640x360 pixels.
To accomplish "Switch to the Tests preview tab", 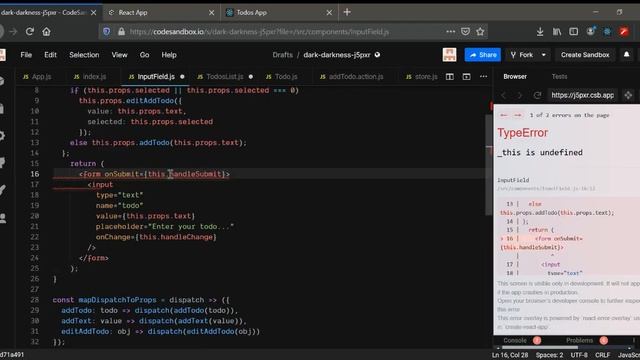I will (x=559, y=76).
